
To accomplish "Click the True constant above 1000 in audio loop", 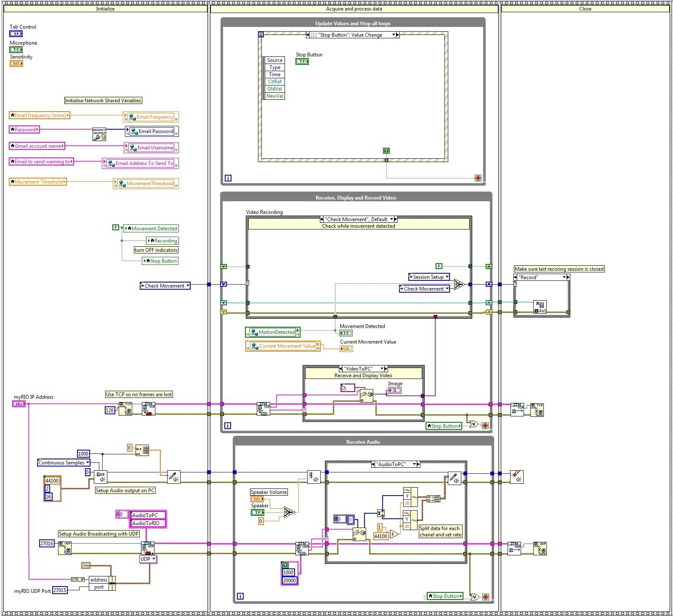I will pos(285,565).
